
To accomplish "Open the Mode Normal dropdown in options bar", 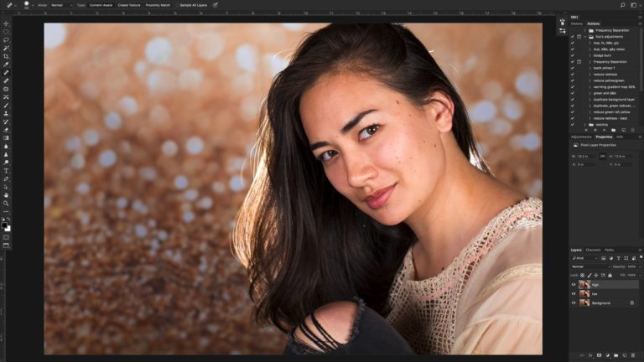I will coord(61,5).
